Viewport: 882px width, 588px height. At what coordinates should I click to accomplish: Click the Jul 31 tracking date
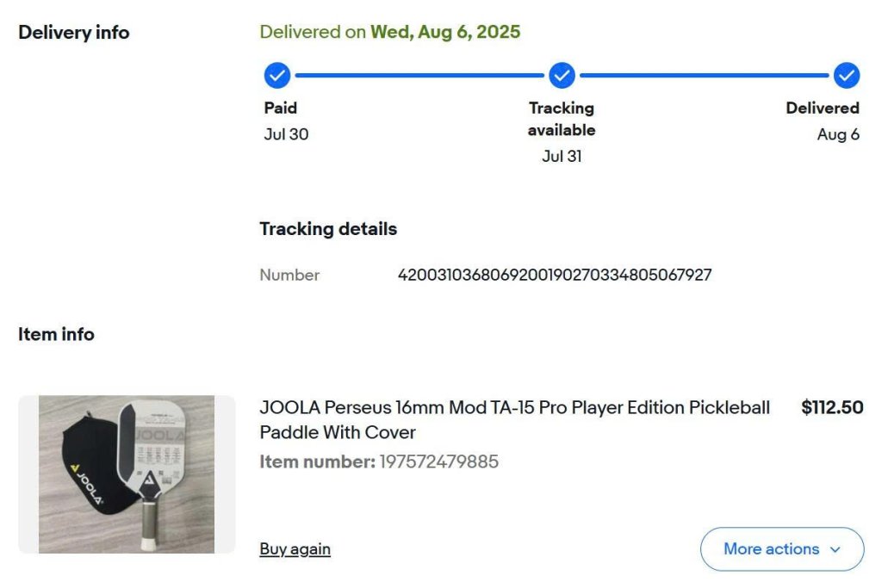[x=562, y=157]
